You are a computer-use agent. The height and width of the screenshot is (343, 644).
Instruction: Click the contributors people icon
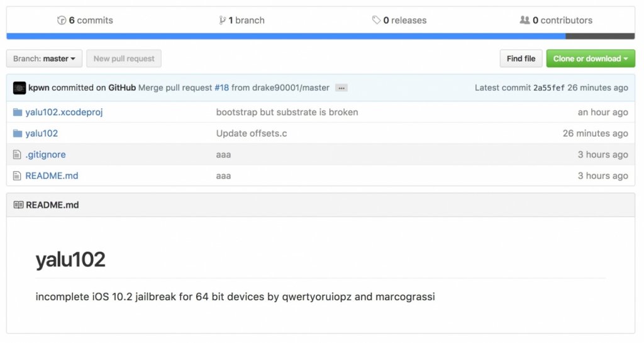tap(525, 20)
